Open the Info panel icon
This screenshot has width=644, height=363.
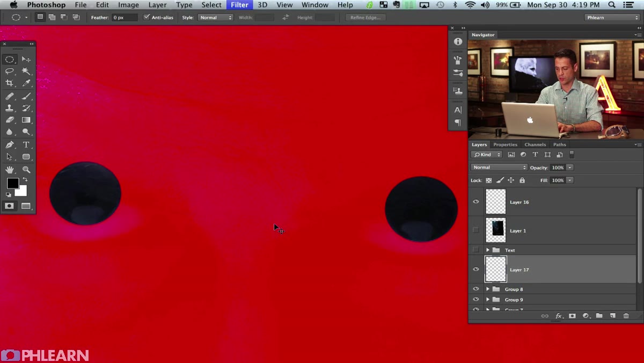coord(458,41)
